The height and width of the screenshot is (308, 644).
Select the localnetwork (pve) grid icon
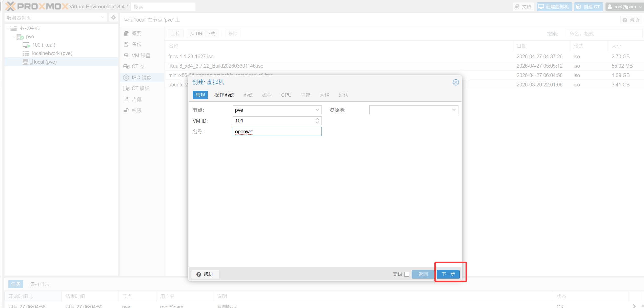tap(26, 53)
